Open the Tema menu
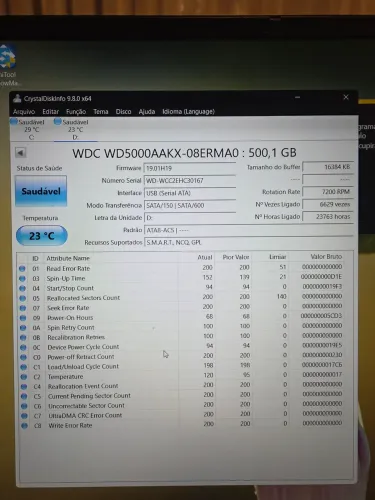375x500 pixels. pos(101,112)
